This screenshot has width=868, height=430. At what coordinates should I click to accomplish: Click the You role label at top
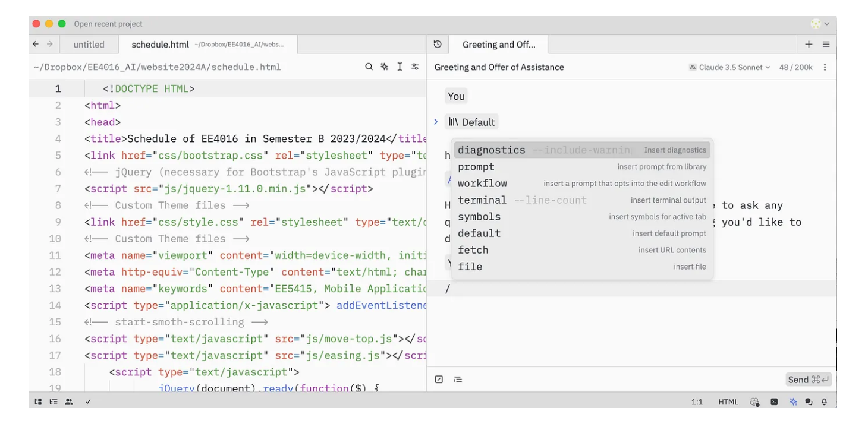point(456,96)
